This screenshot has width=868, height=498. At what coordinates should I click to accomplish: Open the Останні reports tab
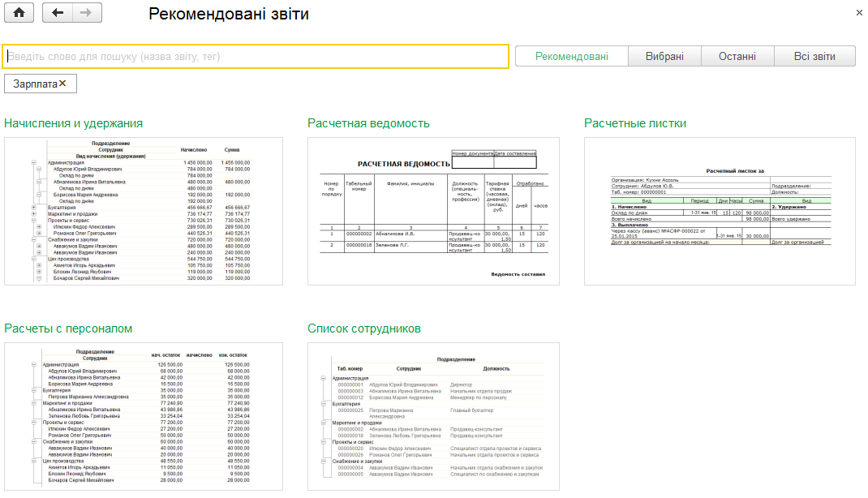(x=737, y=57)
